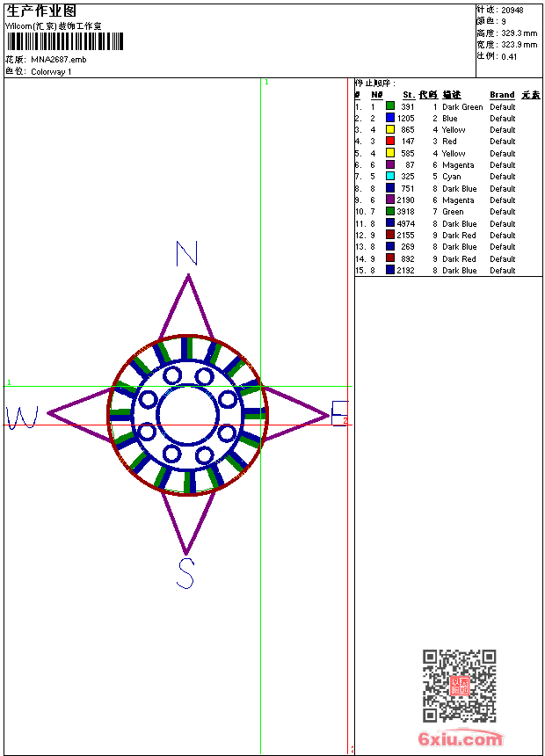This screenshot has width=545, height=756.
Task: Click the MNA2687.emb file name text
Action: 58,60
